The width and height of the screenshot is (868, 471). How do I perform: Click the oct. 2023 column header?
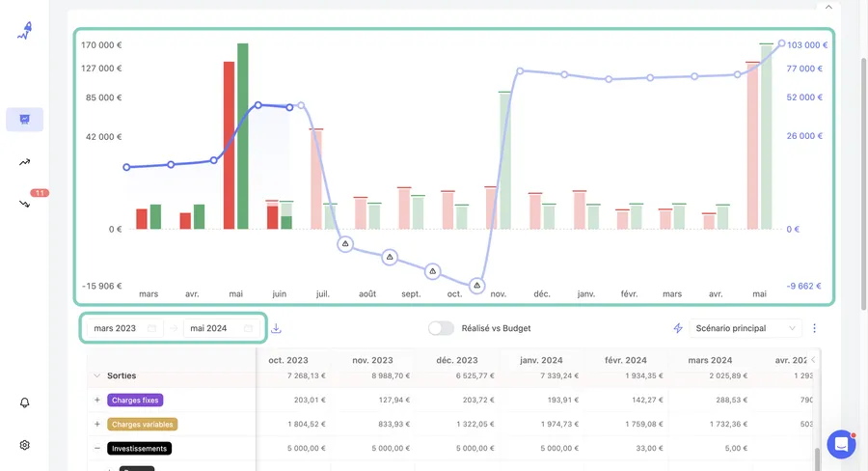click(x=288, y=360)
